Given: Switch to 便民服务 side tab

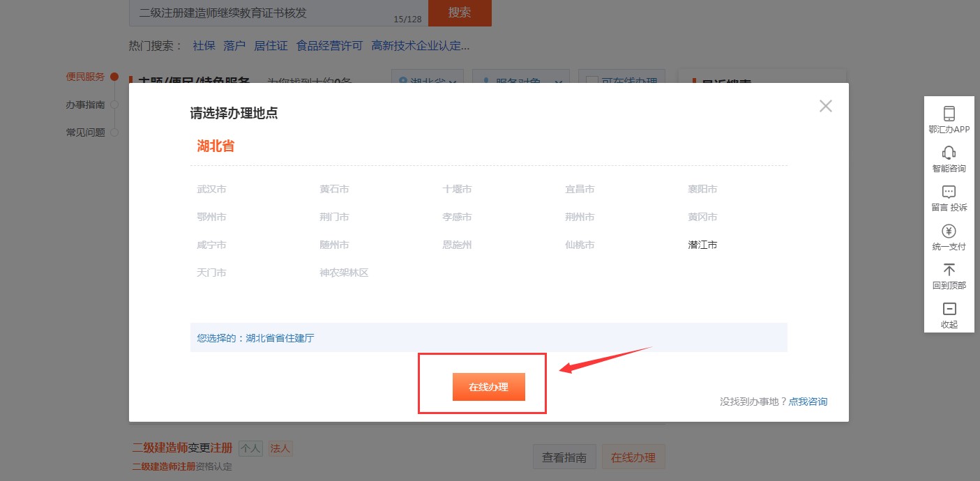Looking at the screenshot, I should [x=85, y=77].
